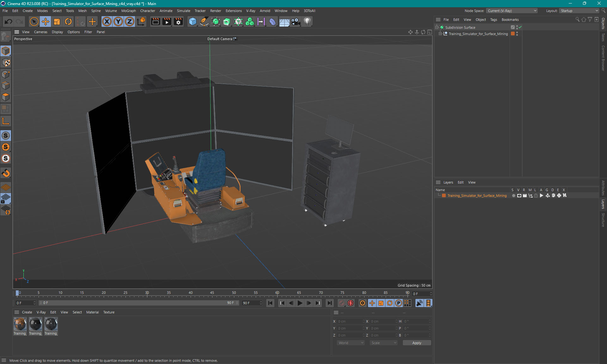Add a Light object bulb icon
The height and width of the screenshot is (364, 607).
click(307, 21)
